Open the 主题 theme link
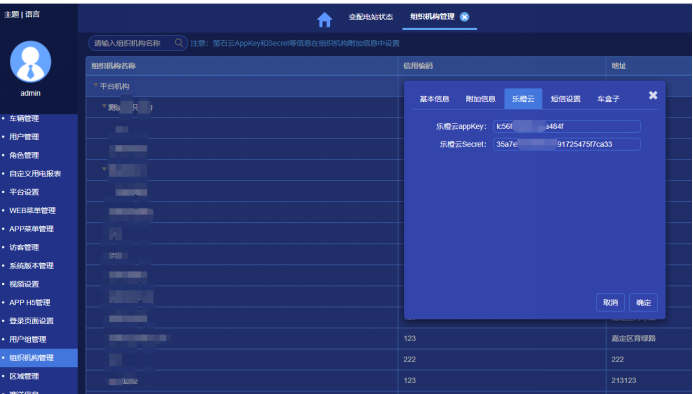The width and height of the screenshot is (693, 394). pos(11,14)
